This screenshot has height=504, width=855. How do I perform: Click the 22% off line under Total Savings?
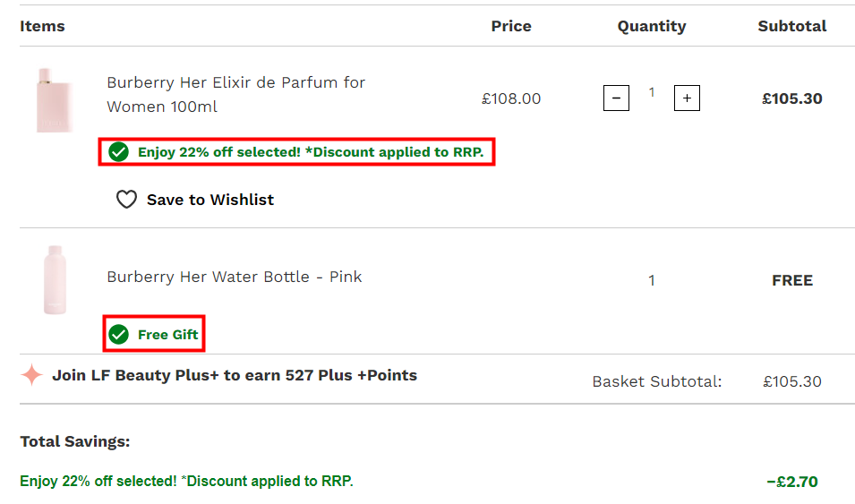pyautogui.click(x=186, y=482)
